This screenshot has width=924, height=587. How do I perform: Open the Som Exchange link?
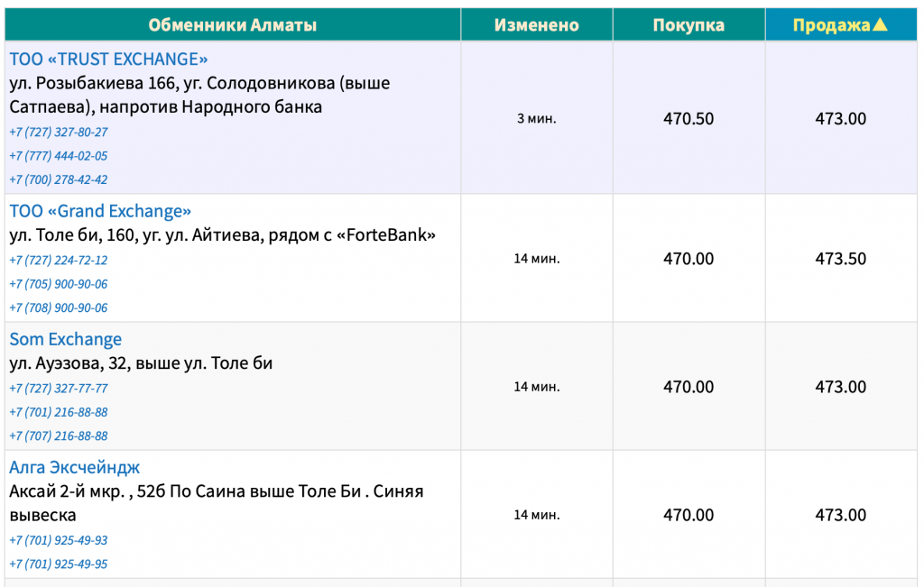(x=65, y=340)
